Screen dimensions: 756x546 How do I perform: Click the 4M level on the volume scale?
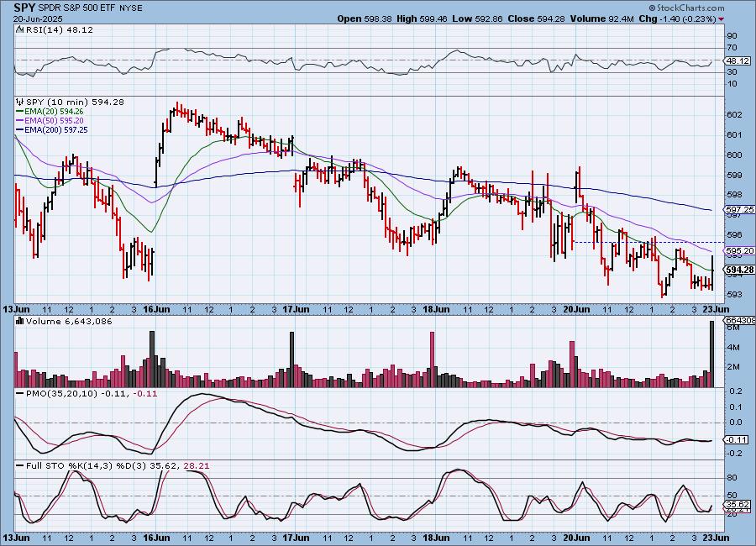733,347
